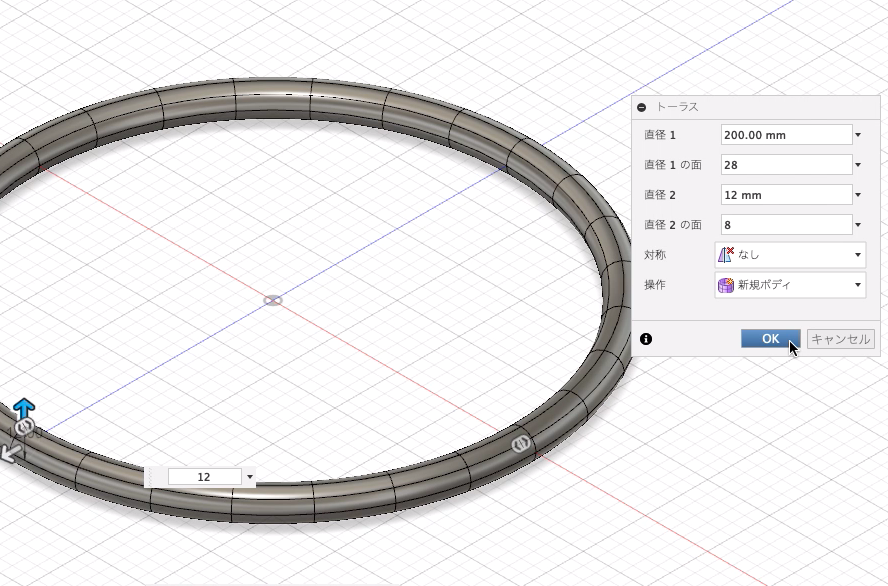
Task: Focus the 直径 1 field showing 200.00 mm
Action: pos(786,135)
